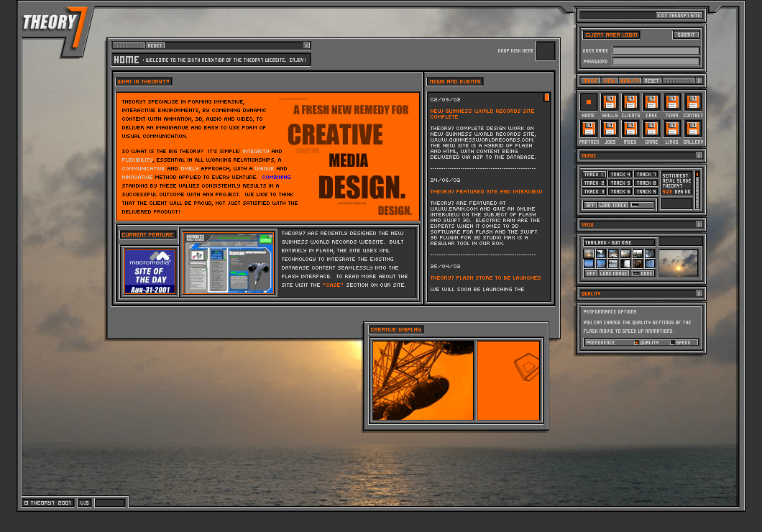Collapse the Quality panel header
Viewport: 762px width, 532px height.
tap(699, 293)
